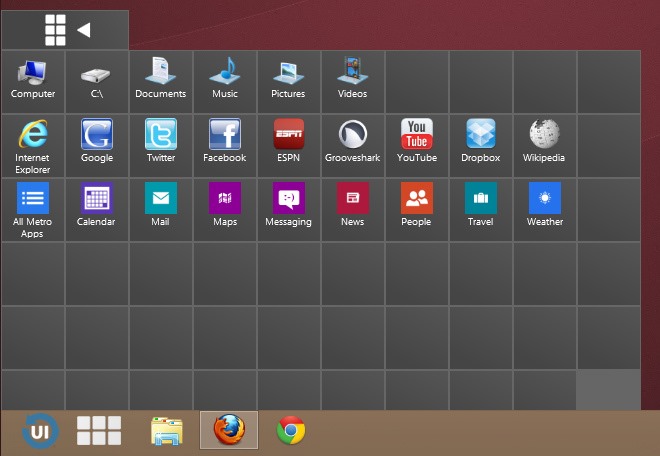Click the four-square grid icon in header tab
The width and height of the screenshot is (660, 456).
(55, 30)
